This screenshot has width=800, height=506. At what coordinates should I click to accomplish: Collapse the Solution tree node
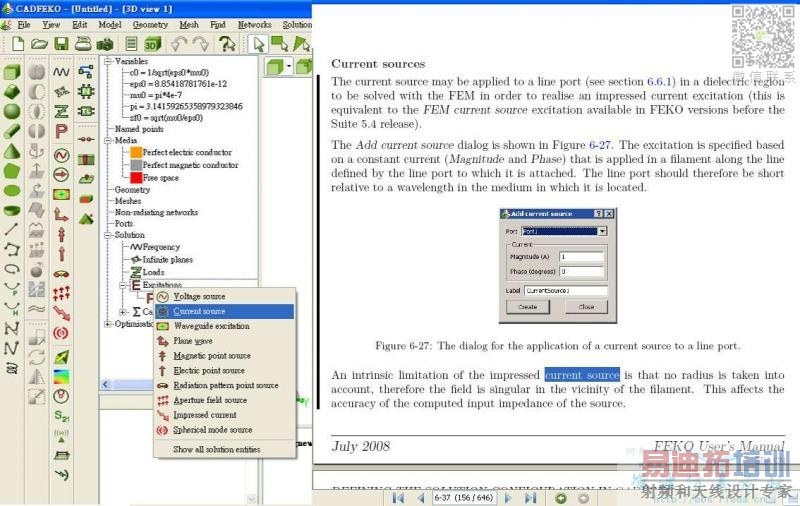[x=108, y=235]
